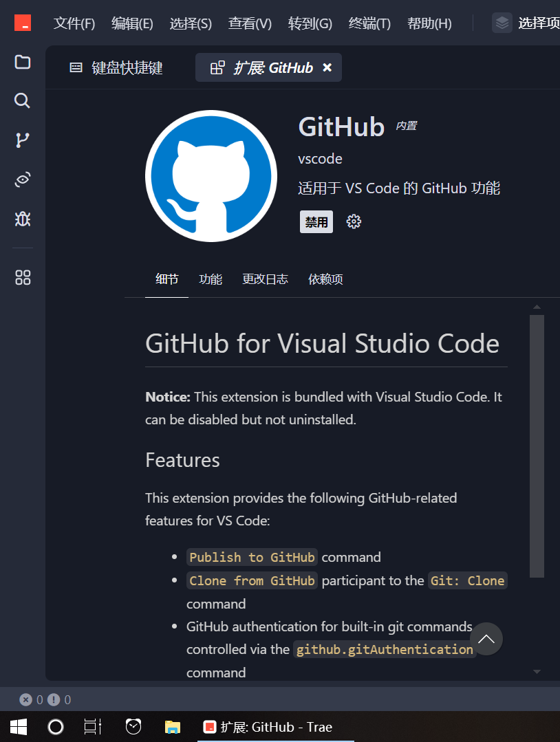This screenshot has height=742, width=560.
Task: Disable the GitHub extension with 禁用 button
Action: coord(316,222)
